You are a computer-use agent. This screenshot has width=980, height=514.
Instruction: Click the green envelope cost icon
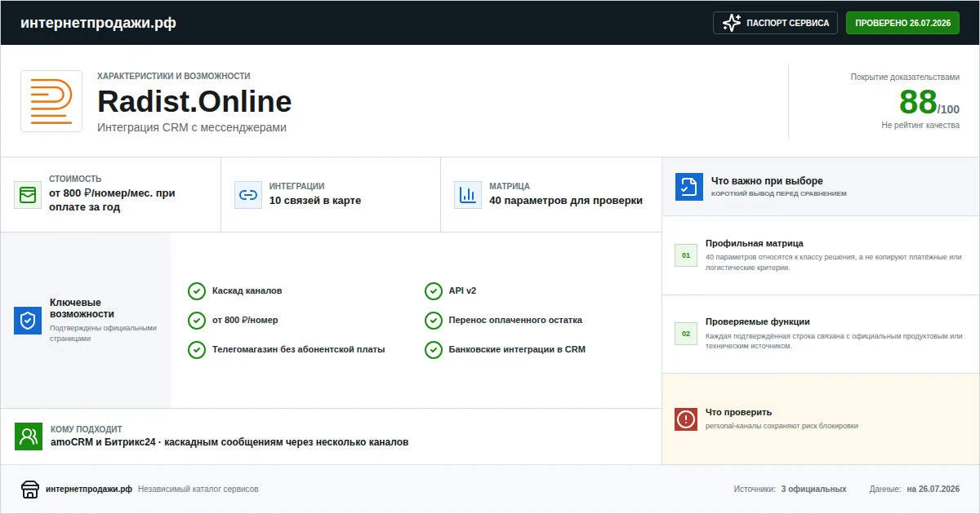click(28, 195)
